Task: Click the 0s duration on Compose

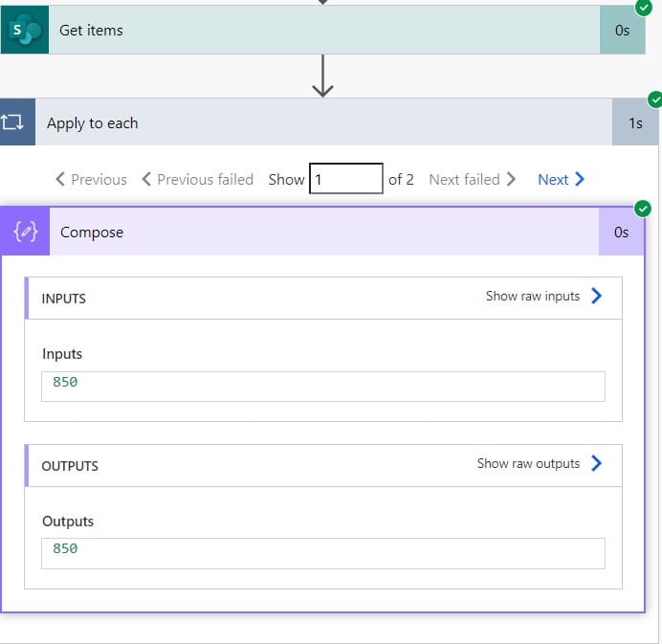Action: pos(622,232)
